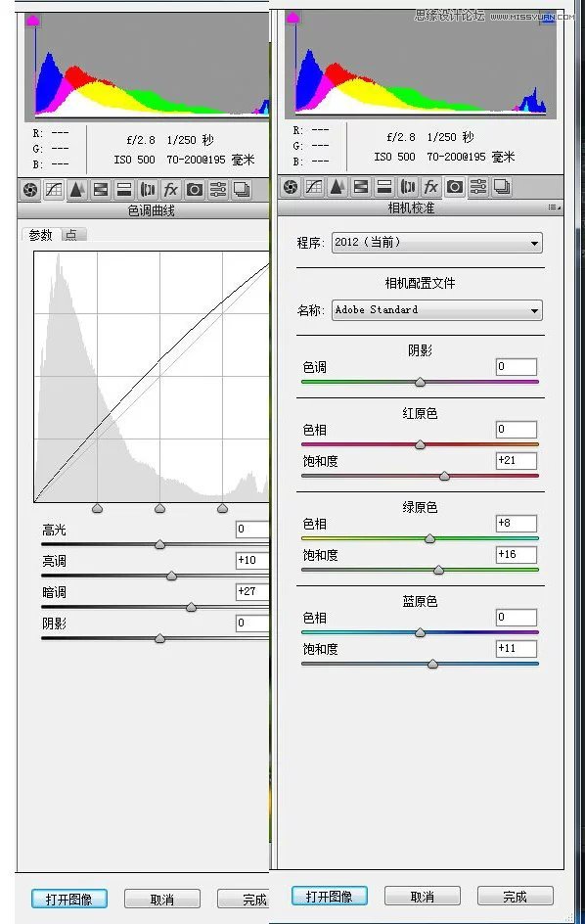Click the 高光 slider handle
The image size is (585, 924).
pos(159,545)
